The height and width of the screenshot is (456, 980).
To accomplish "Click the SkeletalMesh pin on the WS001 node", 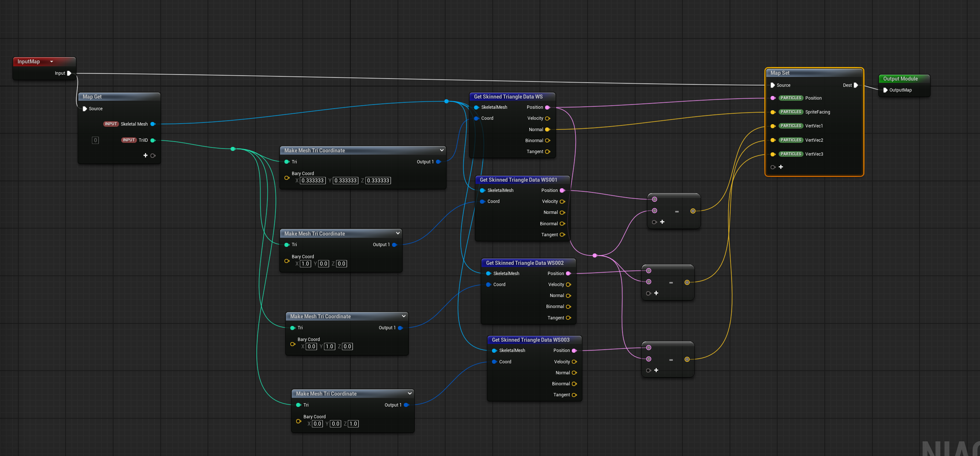I will click(482, 190).
